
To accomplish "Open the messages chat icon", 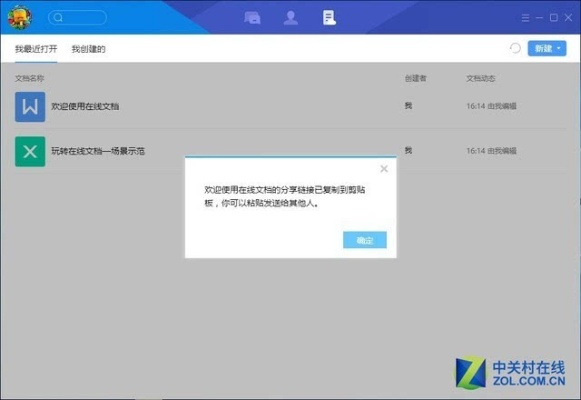I will [x=252, y=17].
